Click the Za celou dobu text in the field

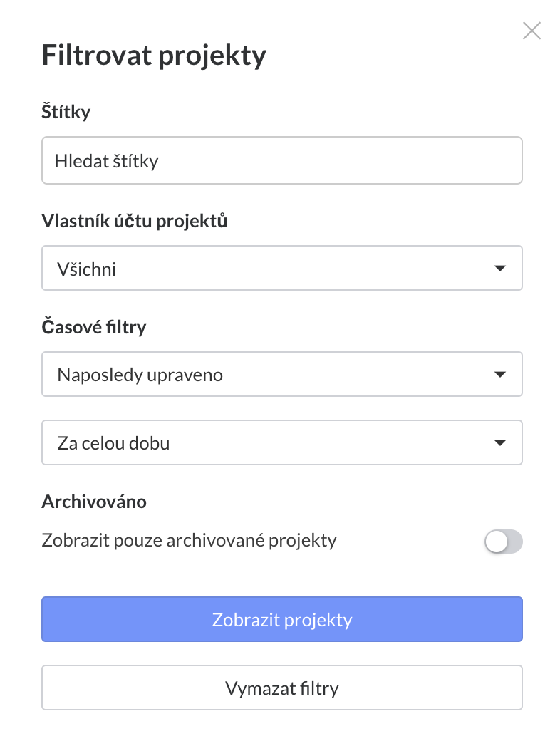(x=113, y=443)
